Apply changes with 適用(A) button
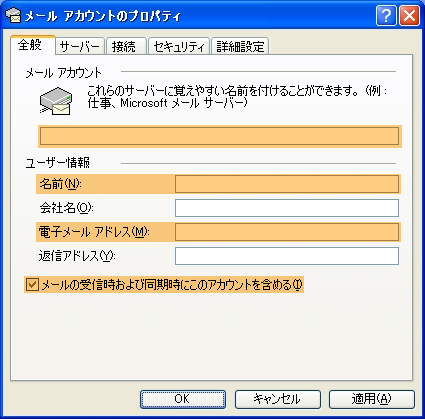 [x=372, y=399]
